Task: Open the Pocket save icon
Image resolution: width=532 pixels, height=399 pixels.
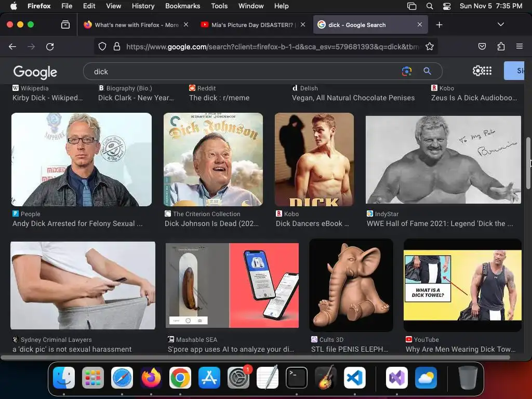Action: click(482, 46)
